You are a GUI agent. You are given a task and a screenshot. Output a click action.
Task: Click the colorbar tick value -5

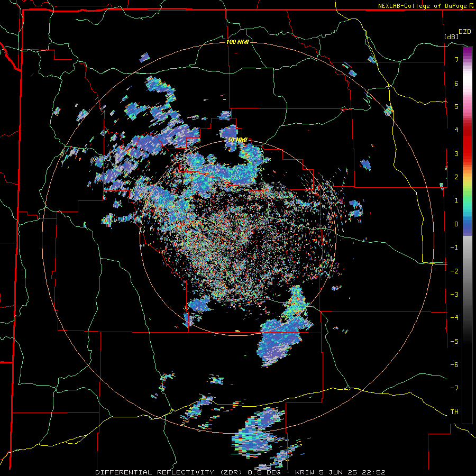pos(454,341)
